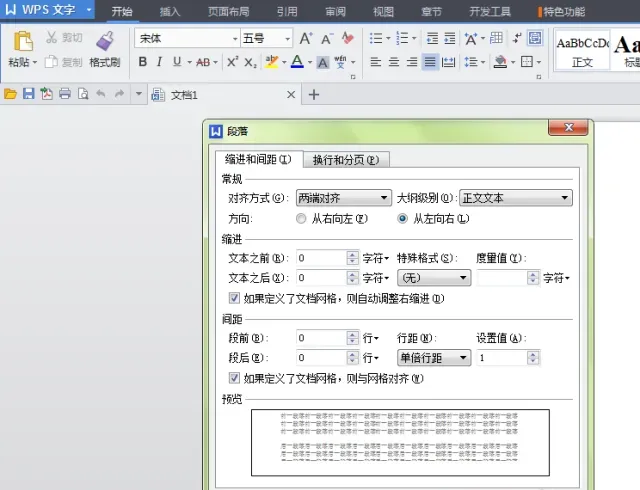Save document with floppy disk icon
This screenshot has width=640, height=490.
coord(29,94)
